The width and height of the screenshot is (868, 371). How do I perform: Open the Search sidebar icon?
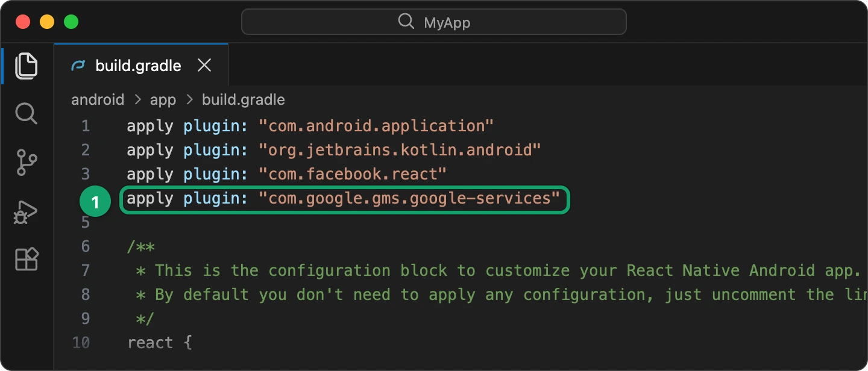click(x=27, y=113)
